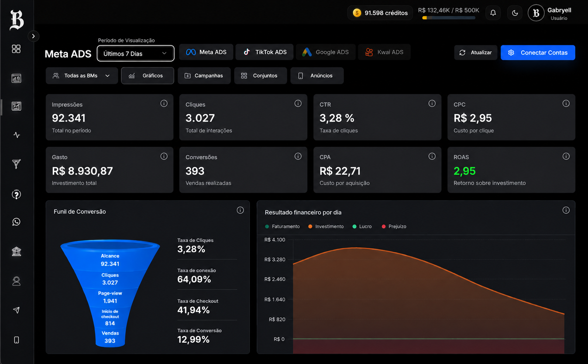The height and width of the screenshot is (364, 588).
Task: Open the WhatsApp icon in sidebar
Action: 16,222
